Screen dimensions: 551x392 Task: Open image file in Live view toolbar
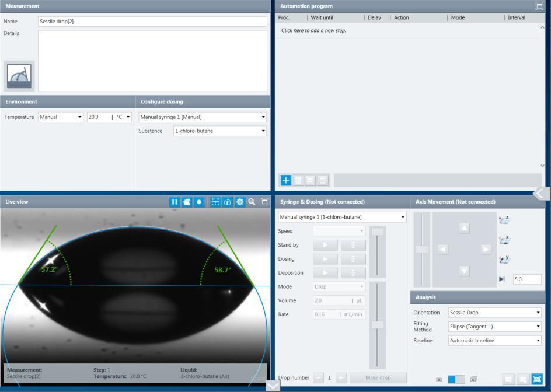click(187, 202)
